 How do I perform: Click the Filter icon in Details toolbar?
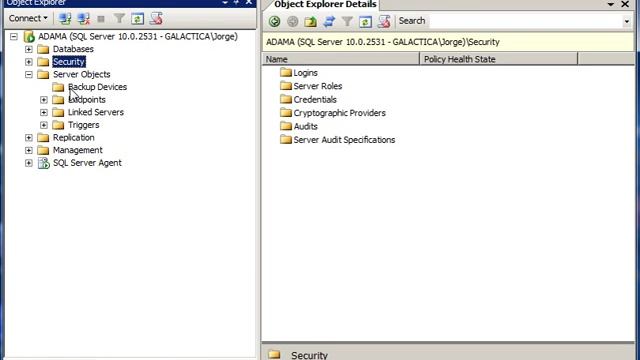[347, 21]
